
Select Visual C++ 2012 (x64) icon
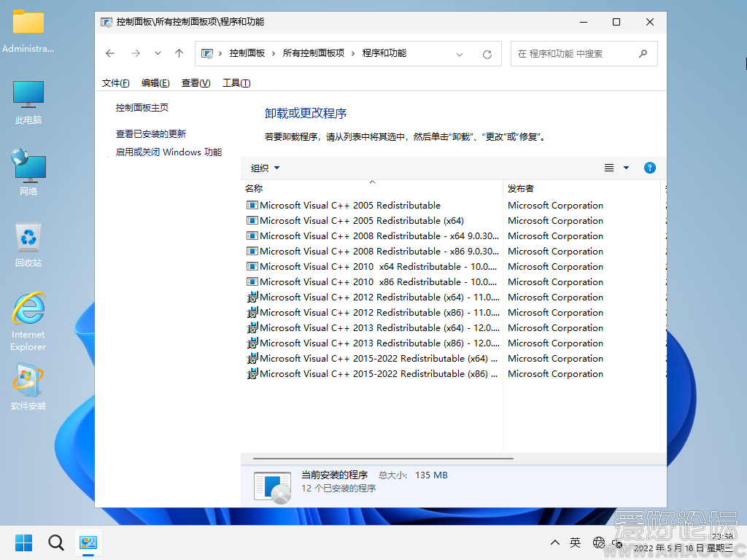point(252,297)
